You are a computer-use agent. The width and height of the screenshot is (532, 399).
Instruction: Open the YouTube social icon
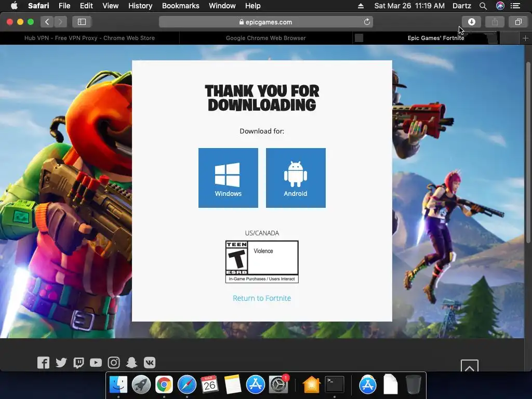click(x=96, y=363)
